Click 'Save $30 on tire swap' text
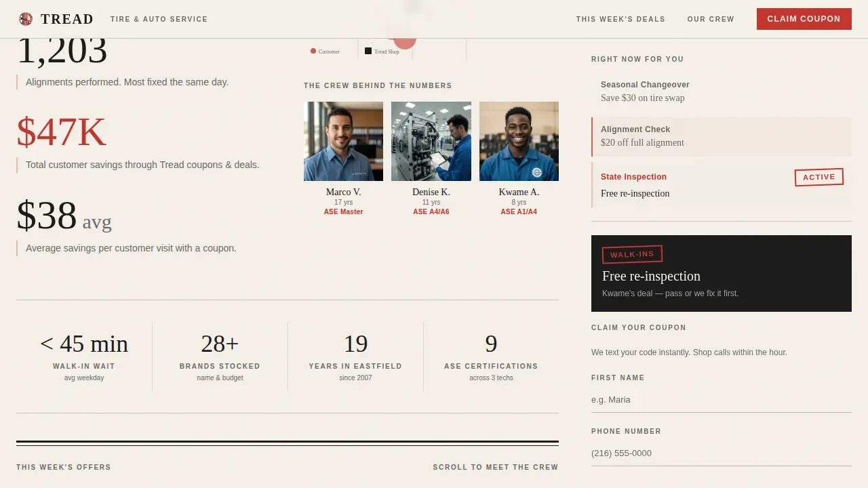Image resolution: width=868 pixels, height=488 pixels. (x=643, y=98)
